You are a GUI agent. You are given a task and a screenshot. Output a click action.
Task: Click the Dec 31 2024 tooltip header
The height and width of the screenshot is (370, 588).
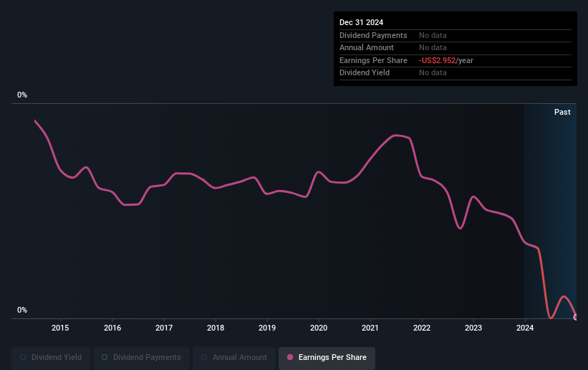tap(361, 22)
